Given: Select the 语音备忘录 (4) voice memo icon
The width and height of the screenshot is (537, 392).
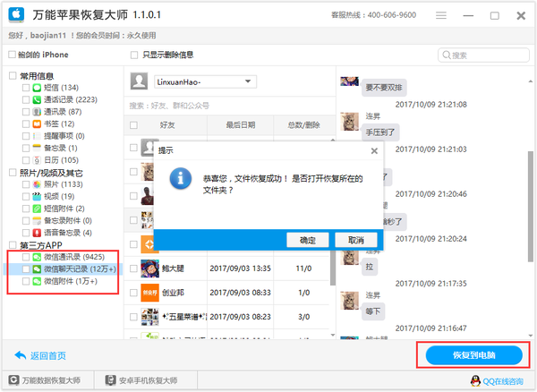Looking at the screenshot, I should (x=37, y=233).
